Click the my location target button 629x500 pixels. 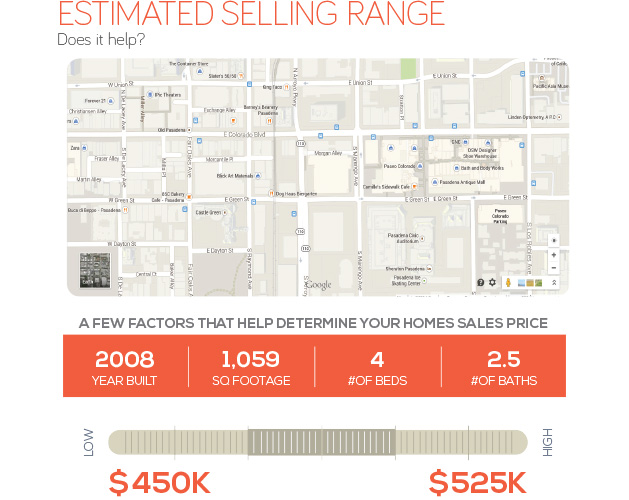pyautogui.click(x=553, y=240)
